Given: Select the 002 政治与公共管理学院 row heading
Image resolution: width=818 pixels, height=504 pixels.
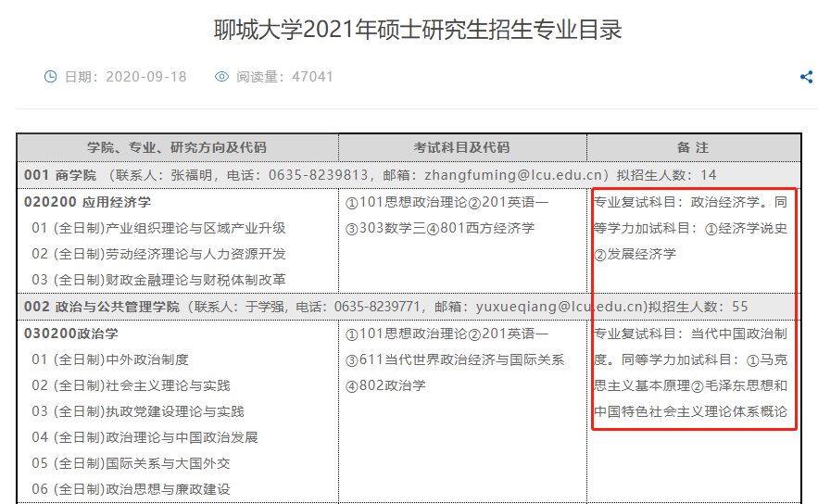Looking at the screenshot, I should [101, 307].
